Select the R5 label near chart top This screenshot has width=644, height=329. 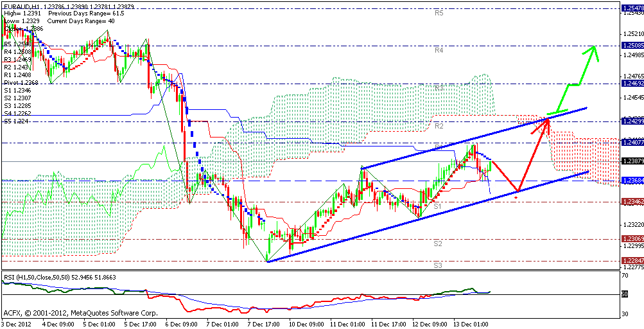pyautogui.click(x=439, y=13)
